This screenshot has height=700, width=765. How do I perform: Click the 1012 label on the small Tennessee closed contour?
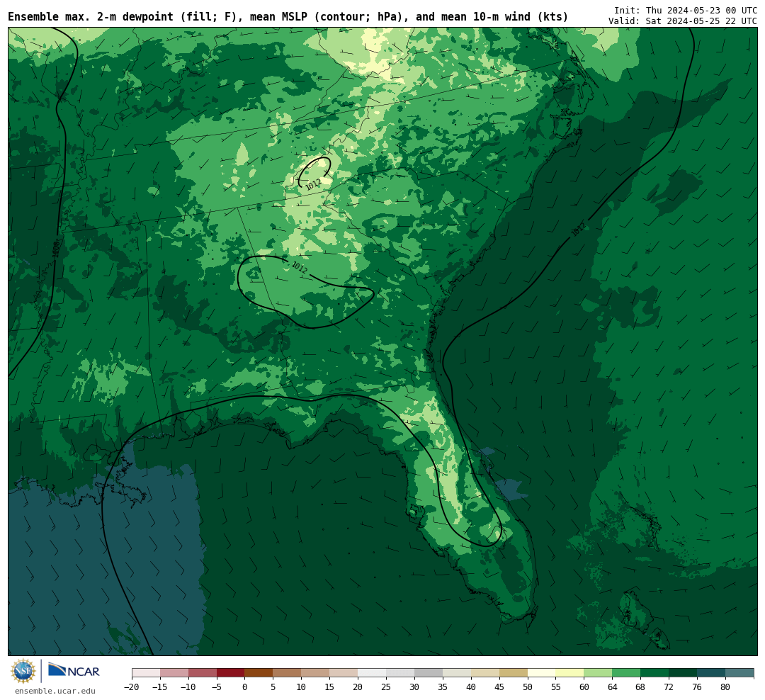[x=313, y=184]
